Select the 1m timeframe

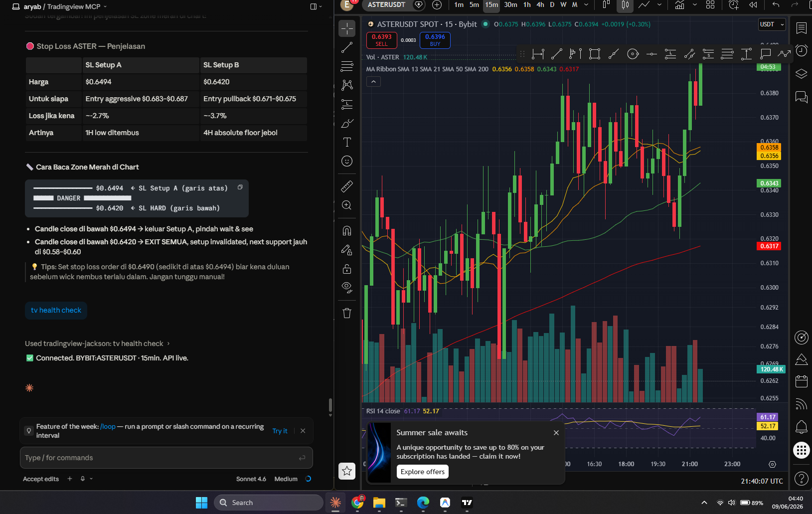[459, 5]
